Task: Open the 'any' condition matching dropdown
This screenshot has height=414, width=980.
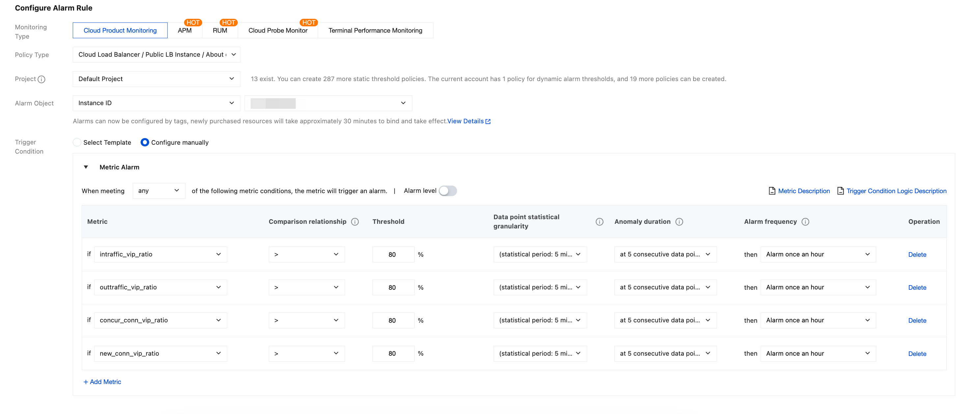Action: pos(158,191)
